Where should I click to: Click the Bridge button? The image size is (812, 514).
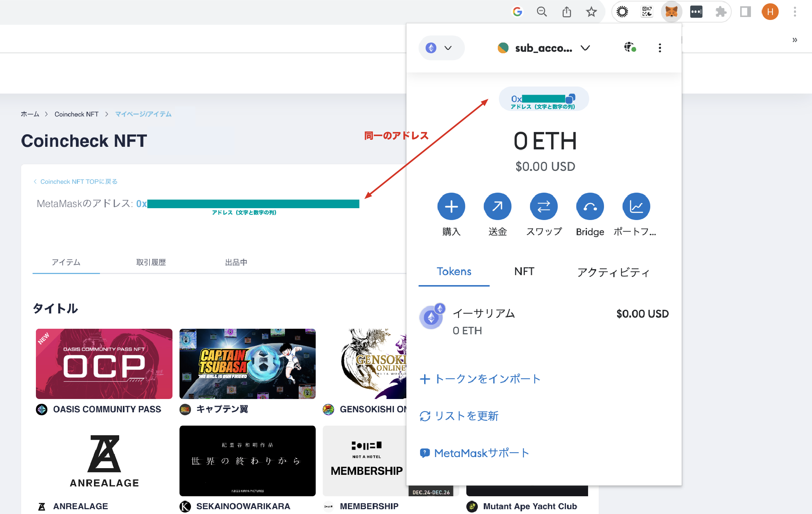(590, 206)
